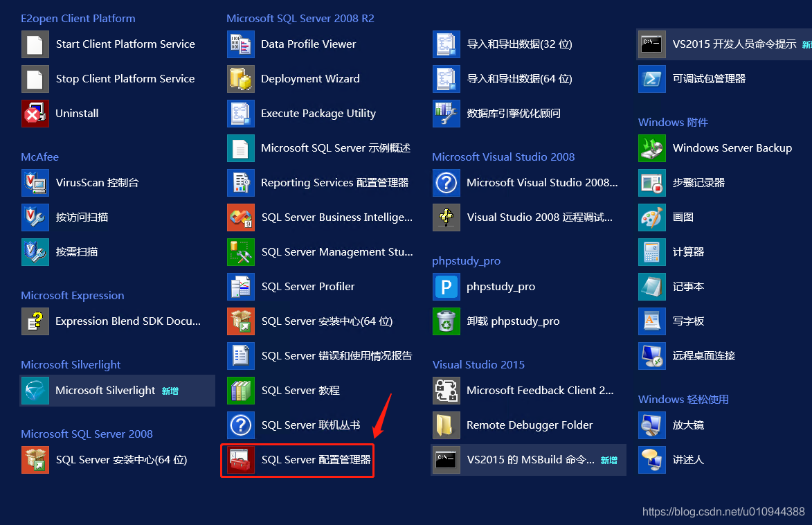
Task: Click the 'SQL Server Profiler' text label
Action: (x=308, y=287)
